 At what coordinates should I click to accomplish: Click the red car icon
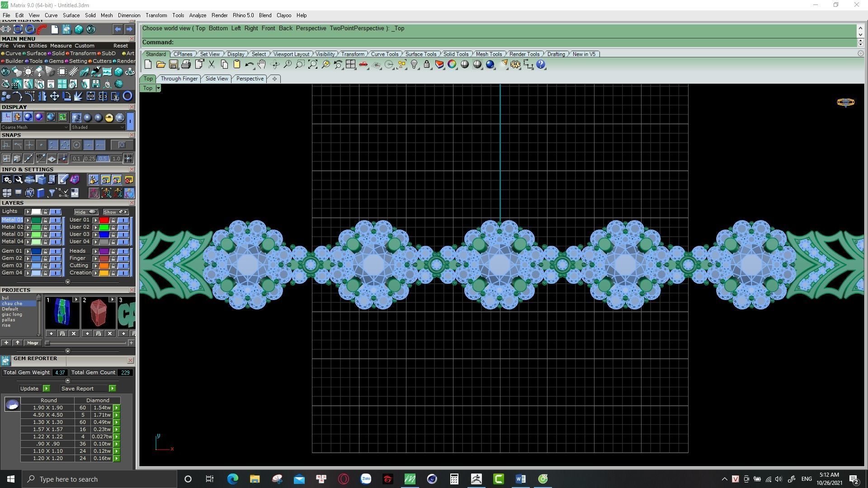pyautogui.click(x=363, y=65)
